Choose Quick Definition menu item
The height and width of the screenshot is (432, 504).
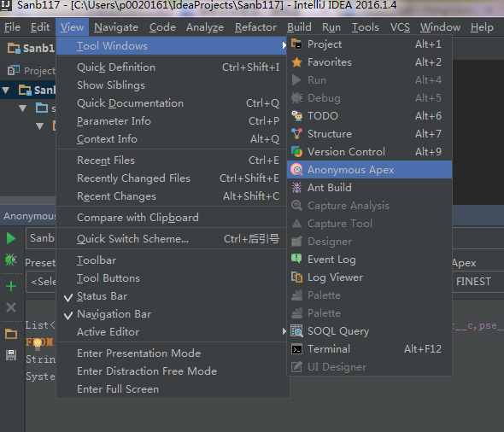172,67
